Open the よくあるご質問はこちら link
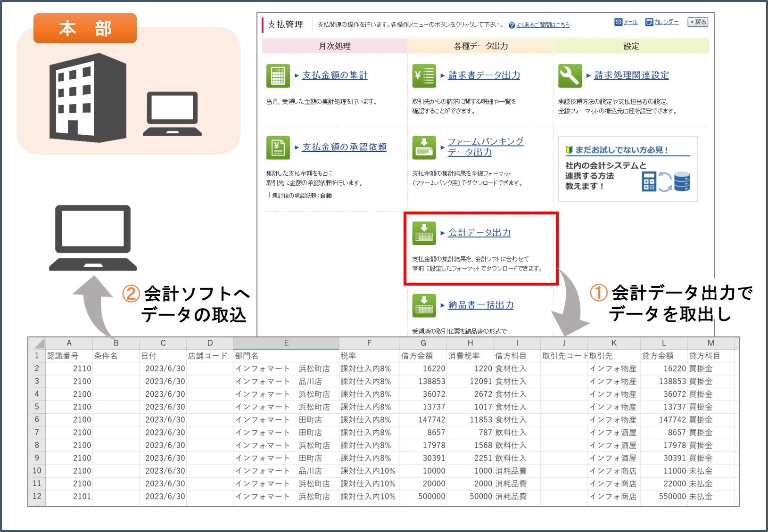Screen dimensions: 768x532 543,25
